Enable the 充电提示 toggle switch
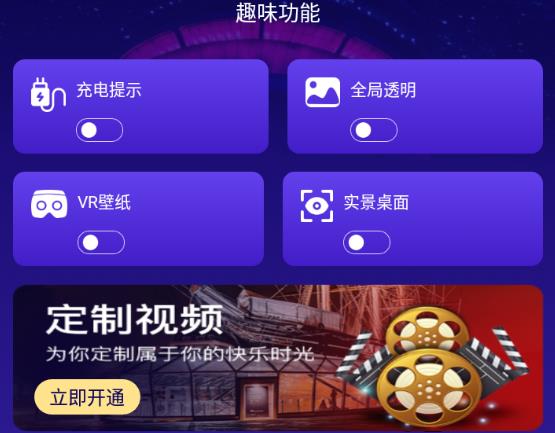 (99, 130)
